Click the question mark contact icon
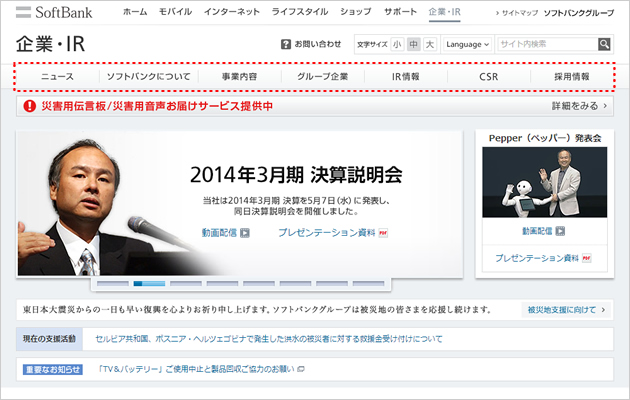This screenshot has width=630, height=400. point(286,44)
